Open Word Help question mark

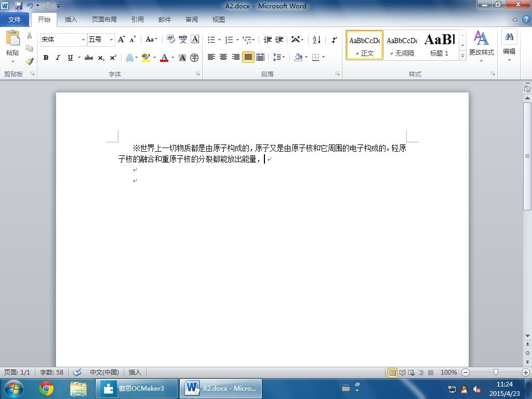pyautogui.click(x=526, y=19)
